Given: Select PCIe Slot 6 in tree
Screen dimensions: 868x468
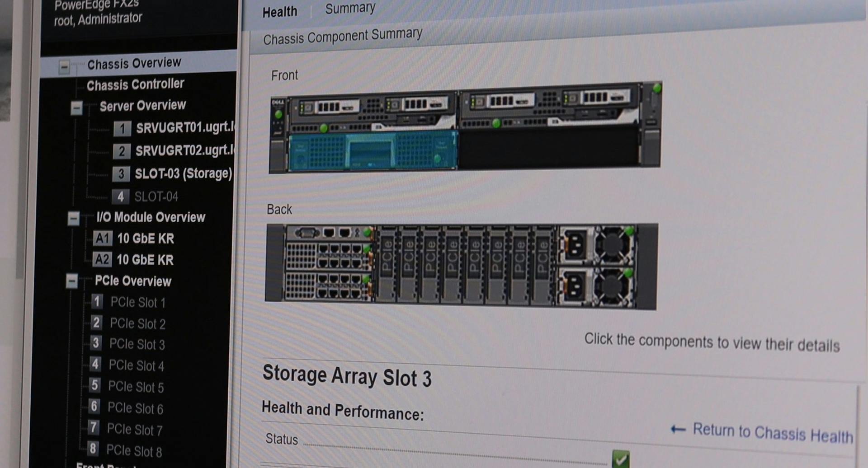Looking at the screenshot, I should pyautogui.click(x=135, y=408).
